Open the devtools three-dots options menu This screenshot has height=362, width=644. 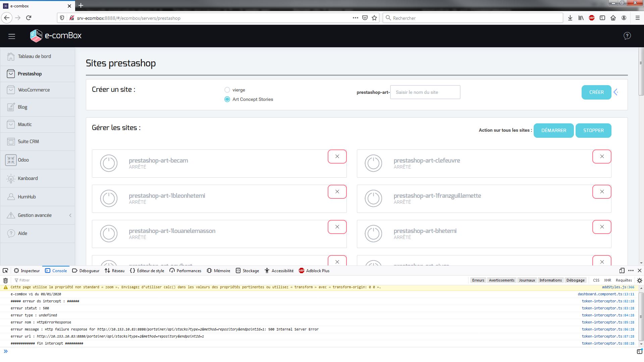pos(631,270)
